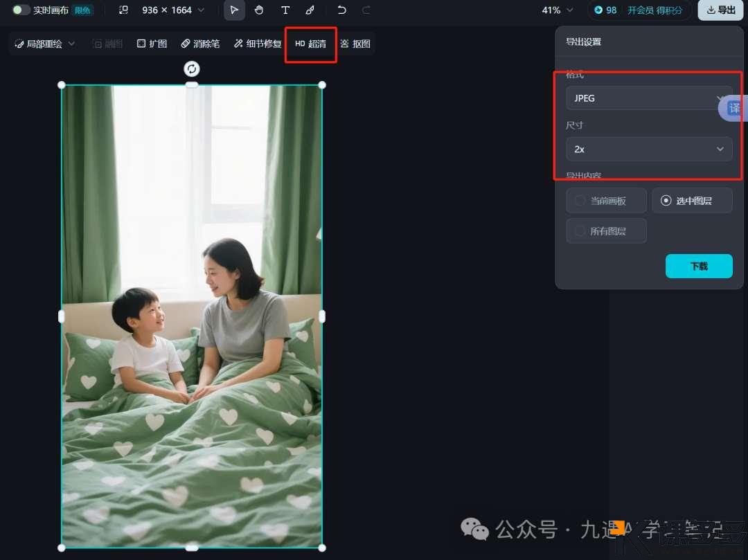
Task: Select the 细节修复 detail repair tool
Action: point(256,43)
